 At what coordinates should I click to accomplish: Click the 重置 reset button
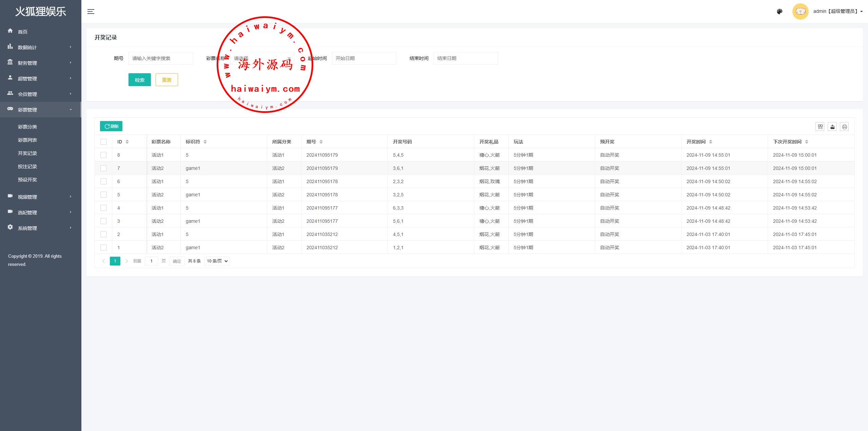166,80
